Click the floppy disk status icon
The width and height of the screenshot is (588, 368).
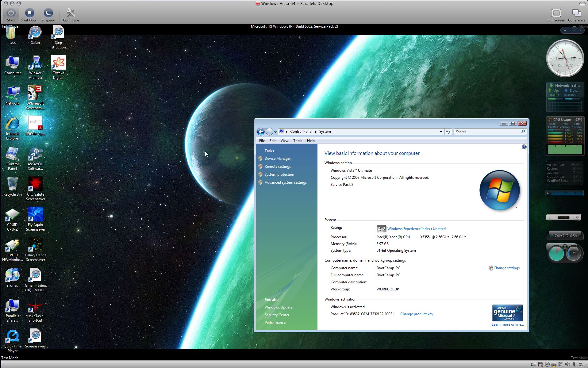point(540,364)
